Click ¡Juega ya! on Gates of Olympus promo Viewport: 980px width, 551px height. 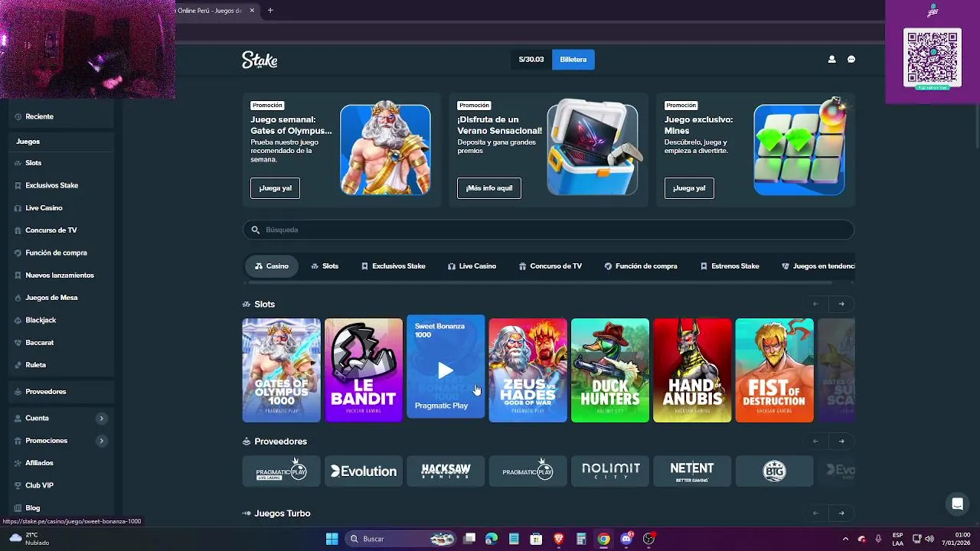(x=276, y=188)
